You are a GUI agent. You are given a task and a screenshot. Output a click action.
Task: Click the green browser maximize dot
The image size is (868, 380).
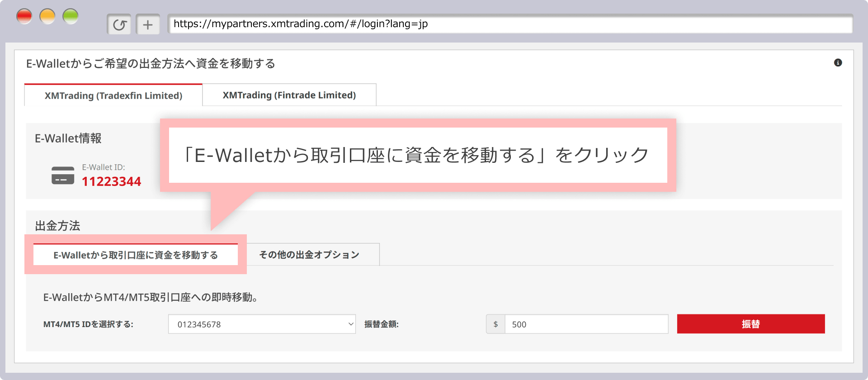pos(71,16)
